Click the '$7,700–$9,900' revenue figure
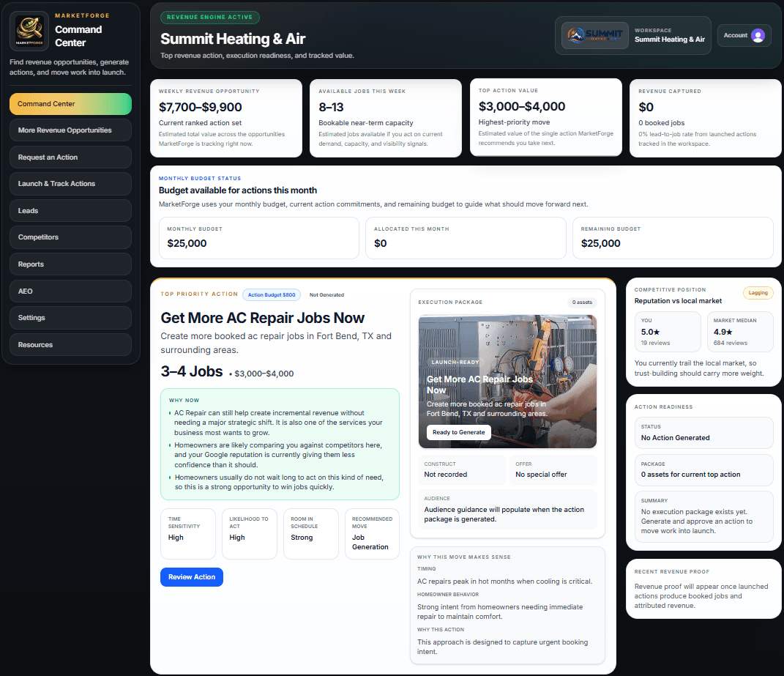 (x=200, y=107)
